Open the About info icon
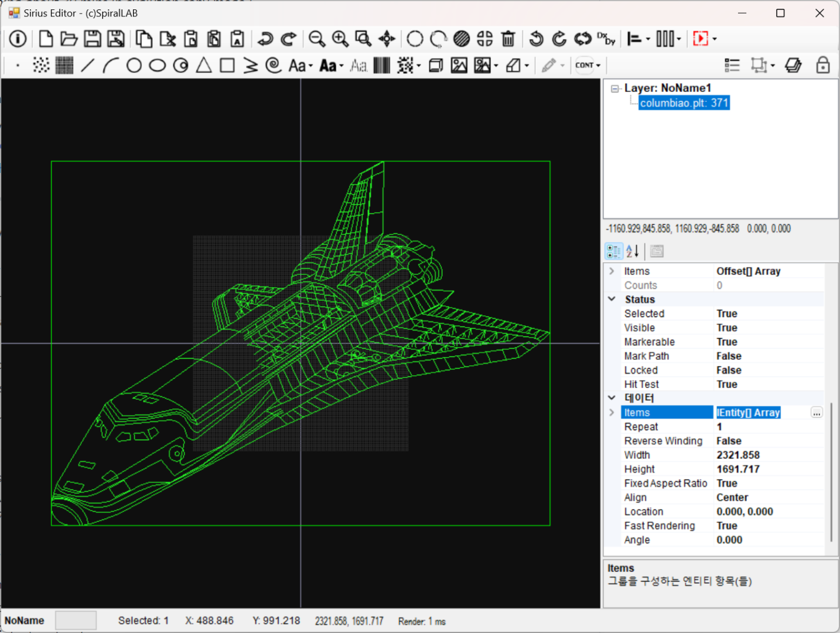Screen dimensions: 840x633 coord(18,39)
